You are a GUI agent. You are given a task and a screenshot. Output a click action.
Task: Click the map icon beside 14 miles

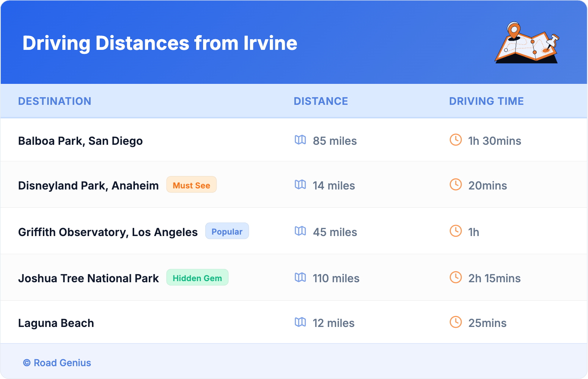300,185
